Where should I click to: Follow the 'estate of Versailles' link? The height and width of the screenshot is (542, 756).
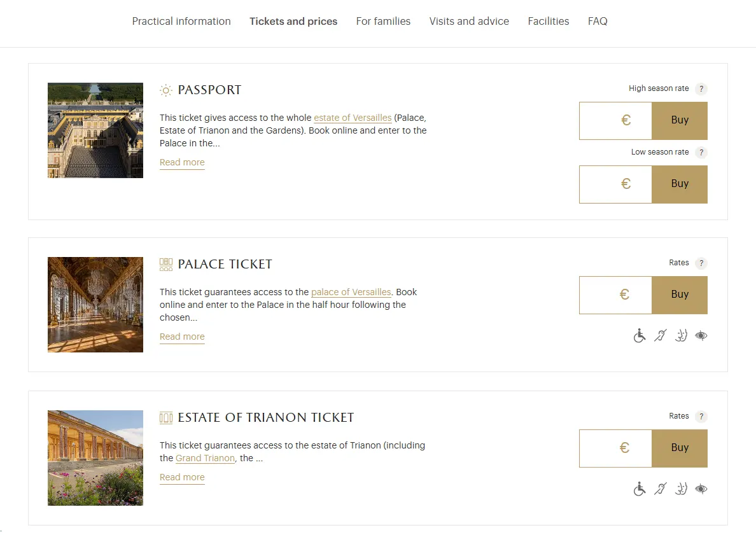pos(353,118)
